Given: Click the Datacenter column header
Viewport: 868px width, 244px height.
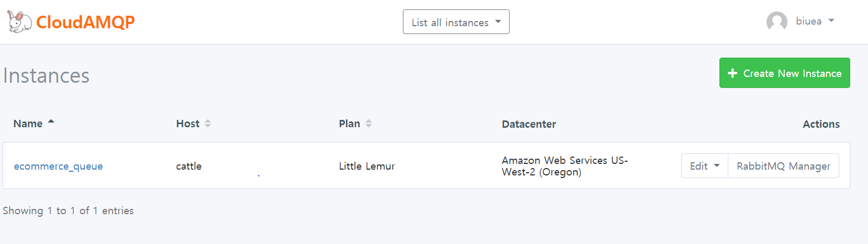Looking at the screenshot, I should click(x=529, y=124).
